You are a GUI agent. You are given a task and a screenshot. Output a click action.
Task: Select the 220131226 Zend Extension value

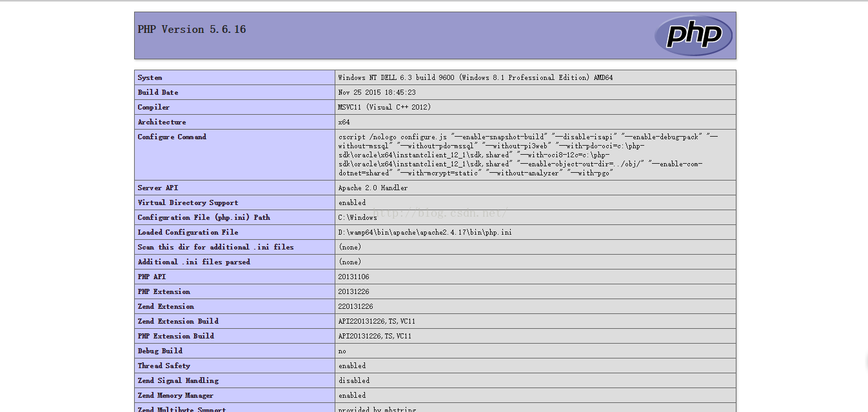(355, 306)
